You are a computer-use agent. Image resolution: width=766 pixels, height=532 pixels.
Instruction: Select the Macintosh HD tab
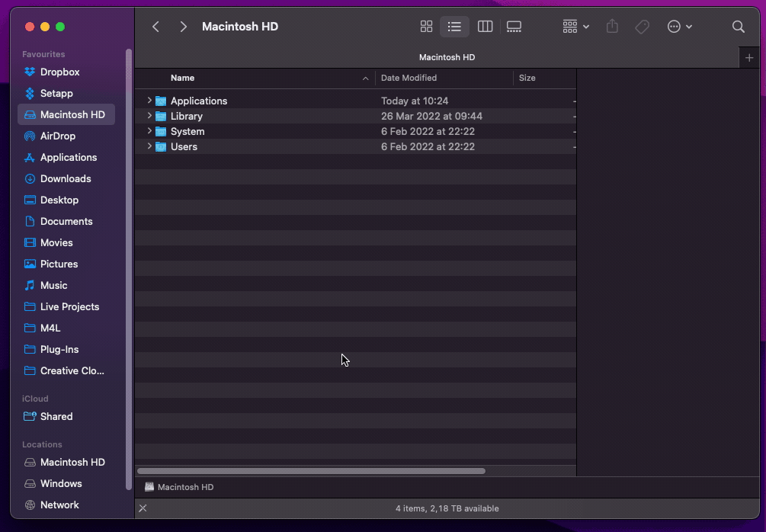click(x=447, y=58)
